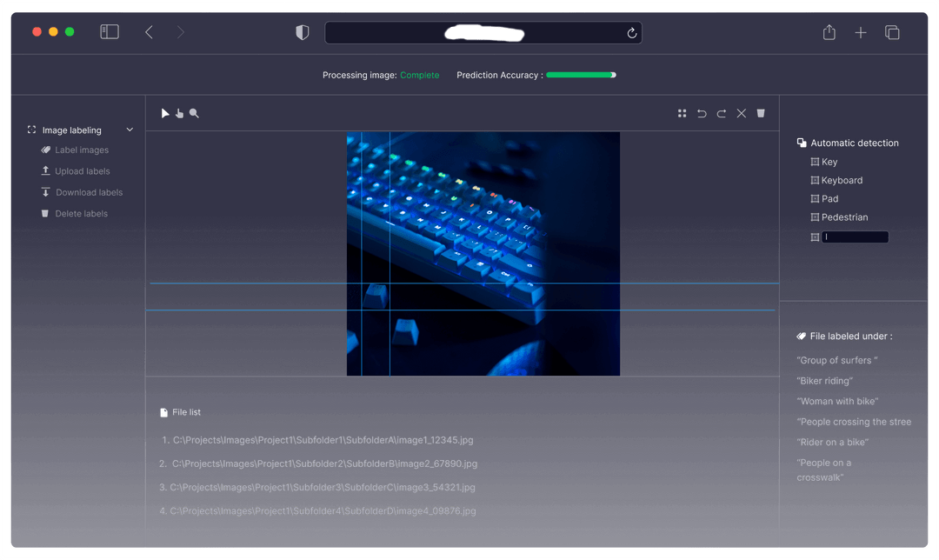The image size is (939, 560).
Task: Select the "Group of surfers" label
Action: pos(837,360)
